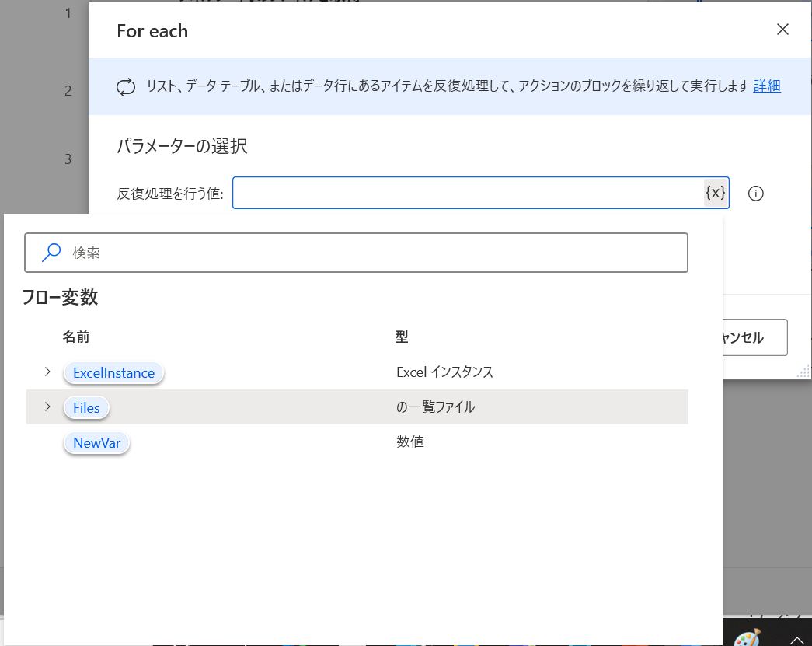Click the dialog resize grip
Image resolution: width=812 pixels, height=646 pixels.
(802, 372)
